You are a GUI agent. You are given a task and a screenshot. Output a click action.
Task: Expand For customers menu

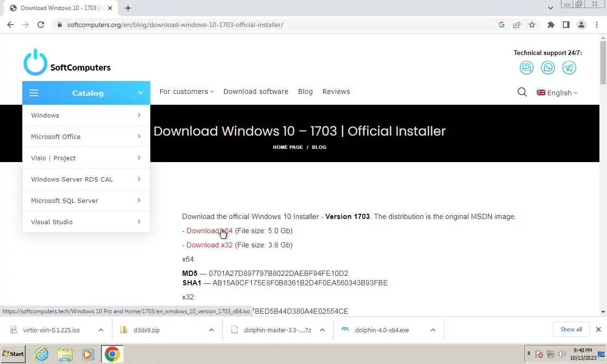(x=186, y=91)
